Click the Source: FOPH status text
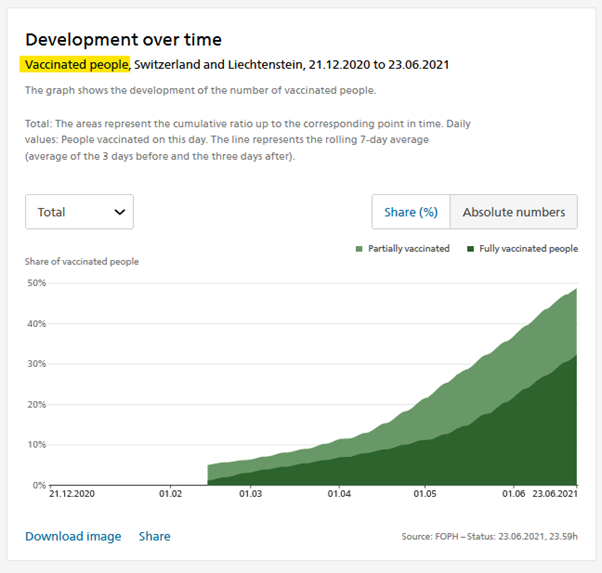 pyautogui.click(x=490, y=537)
